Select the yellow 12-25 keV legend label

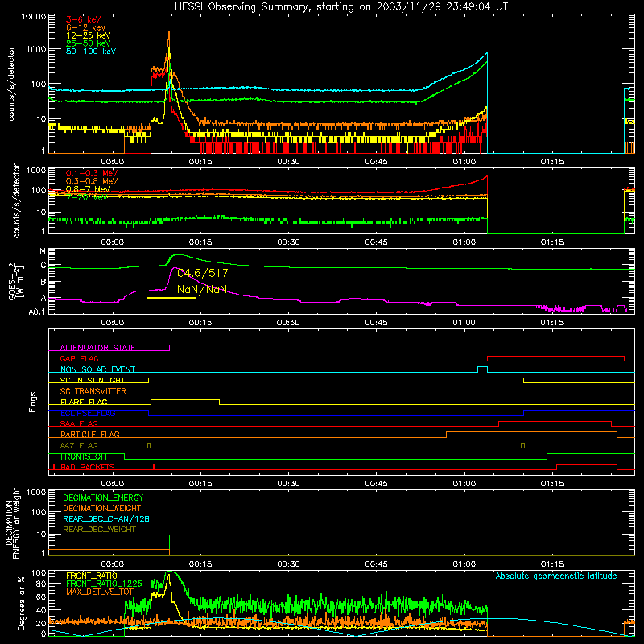(x=89, y=35)
